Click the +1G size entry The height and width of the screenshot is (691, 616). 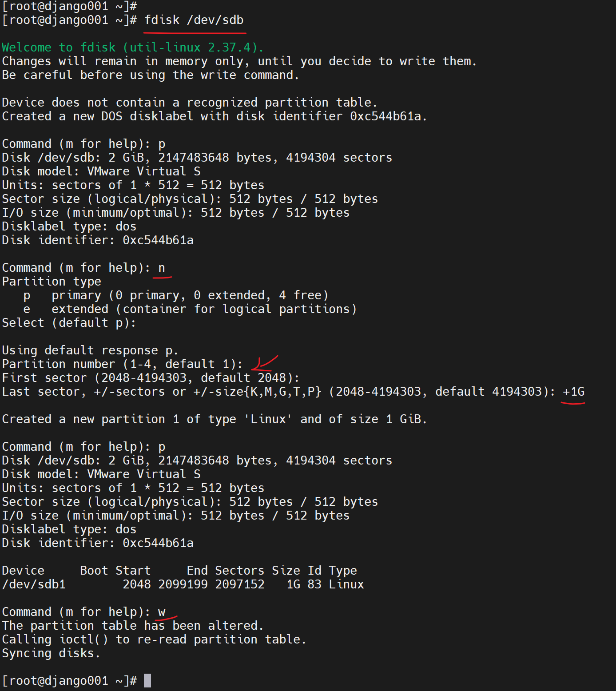pos(573,392)
